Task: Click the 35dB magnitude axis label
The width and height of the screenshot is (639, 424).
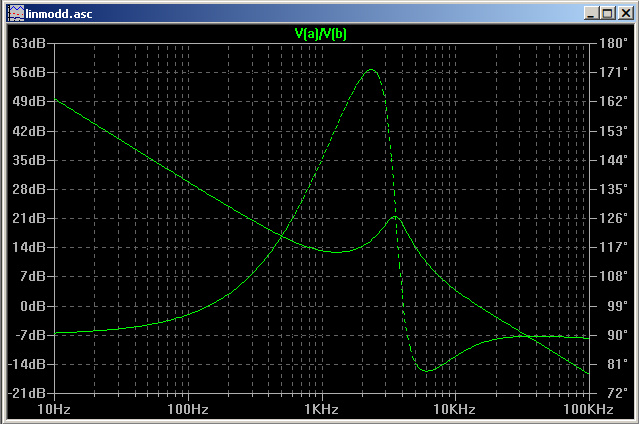Action: (29, 160)
